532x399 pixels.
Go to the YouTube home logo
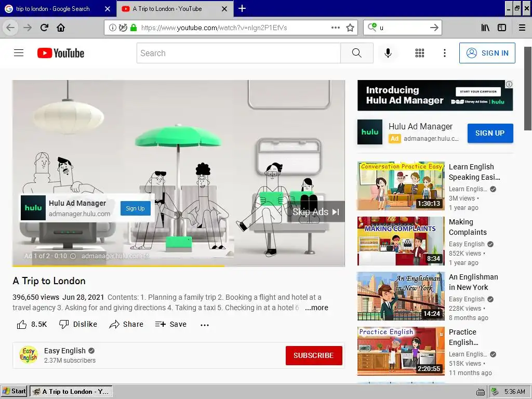tap(61, 53)
